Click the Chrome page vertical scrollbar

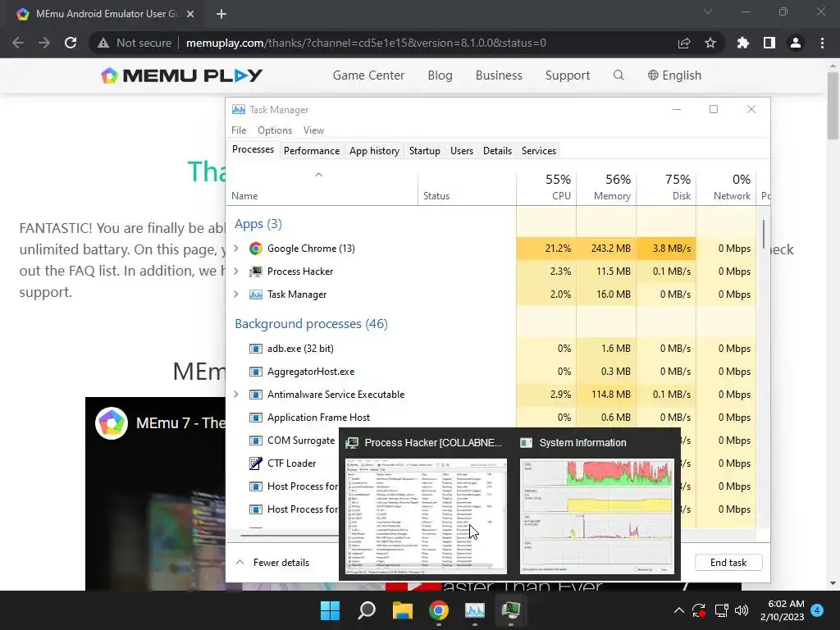pyautogui.click(x=833, y=105)
